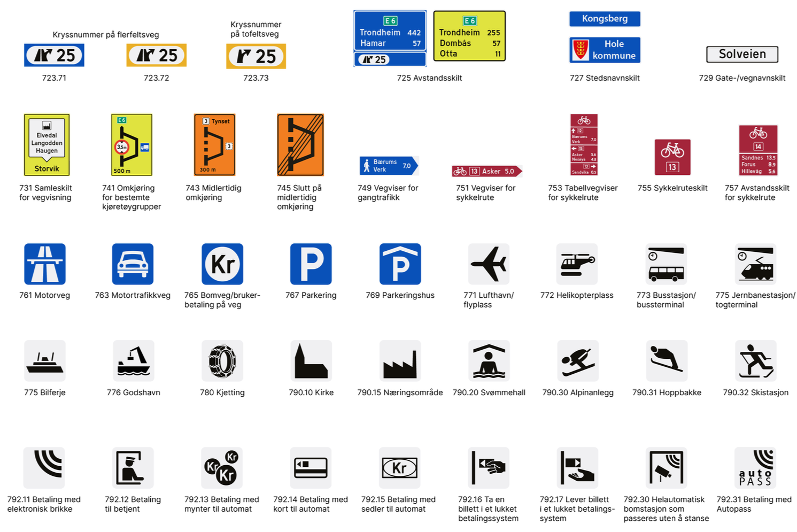This screenshot has height=532, width=797.
Task: Select the electronic tag payment sign
Action: click(44, 468)
